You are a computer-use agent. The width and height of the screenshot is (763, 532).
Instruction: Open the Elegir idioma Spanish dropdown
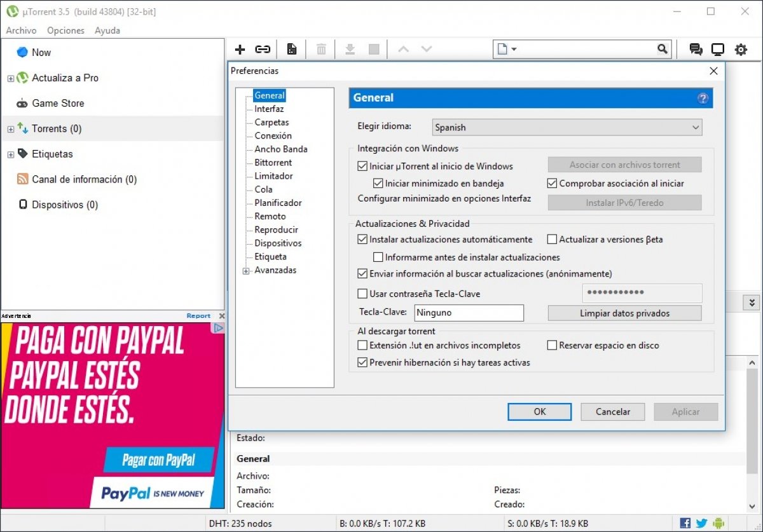(567, 127)
